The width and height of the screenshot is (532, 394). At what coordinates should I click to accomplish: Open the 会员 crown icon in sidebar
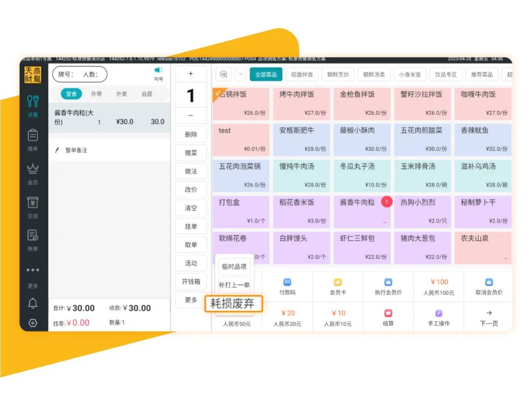click(33, 173)
